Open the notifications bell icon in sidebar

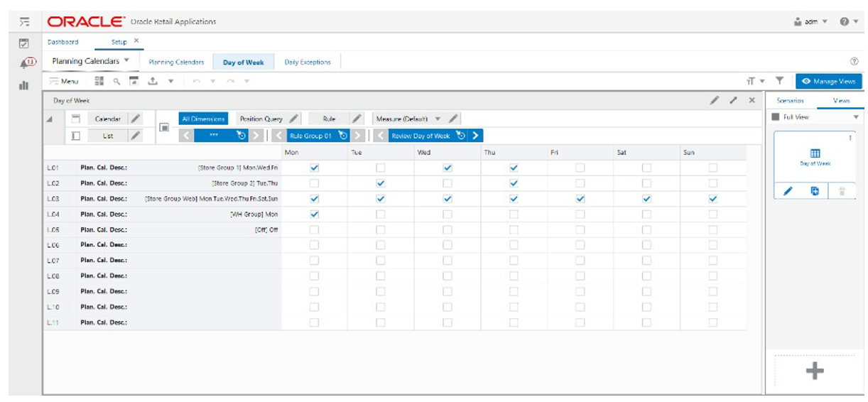[x=23, y=64]
